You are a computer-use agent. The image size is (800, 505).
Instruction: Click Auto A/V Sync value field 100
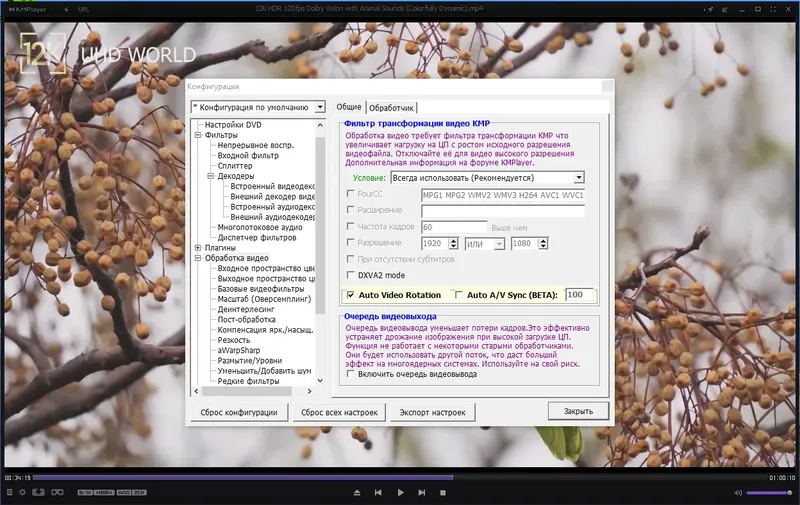pyautogui.click(x=579, y=295)
